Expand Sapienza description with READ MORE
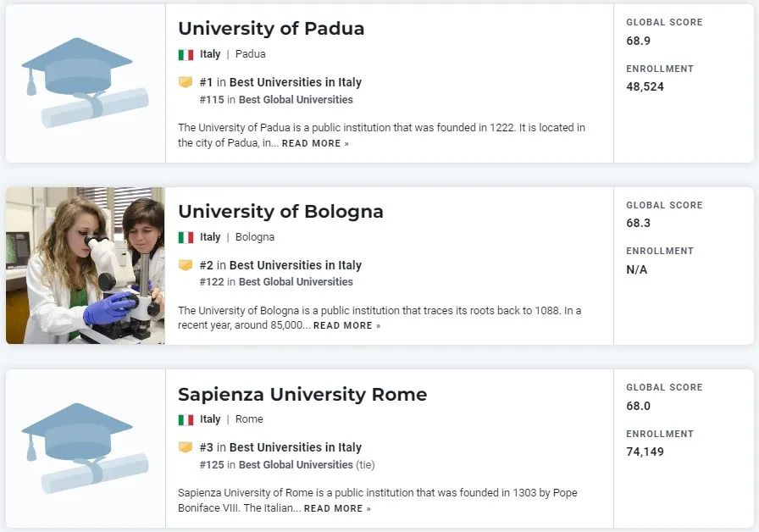 pyautogui.click(x=337, y=509)
